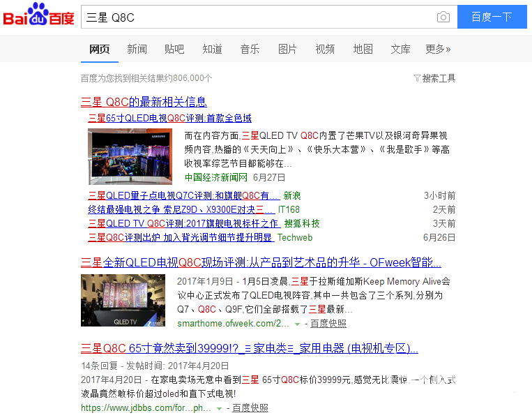
Task: Open 百度快照 for the jdbbs result
Action: click(250, 407)
